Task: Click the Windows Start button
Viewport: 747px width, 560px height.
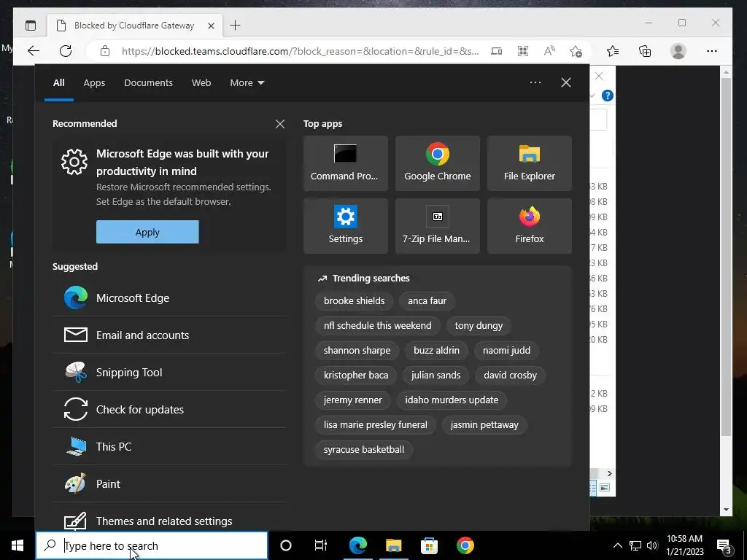Action: [18, 545]
